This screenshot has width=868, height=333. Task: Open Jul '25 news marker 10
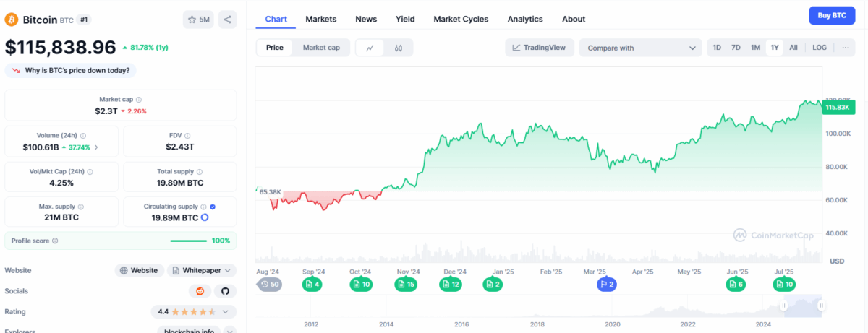(x=784, y=285)
